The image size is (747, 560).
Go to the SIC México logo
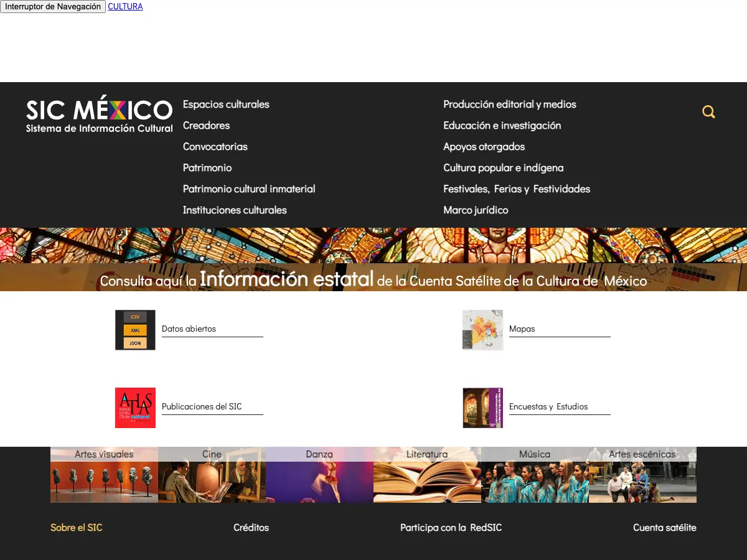pyautogui.click(x=100, y=116)
